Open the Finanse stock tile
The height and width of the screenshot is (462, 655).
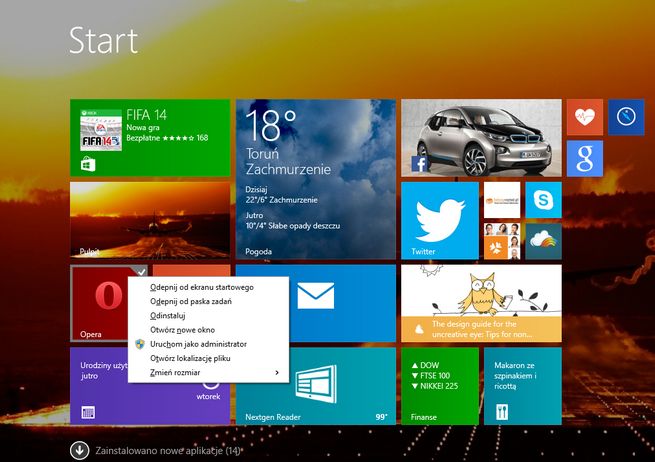tap(440, 386)
